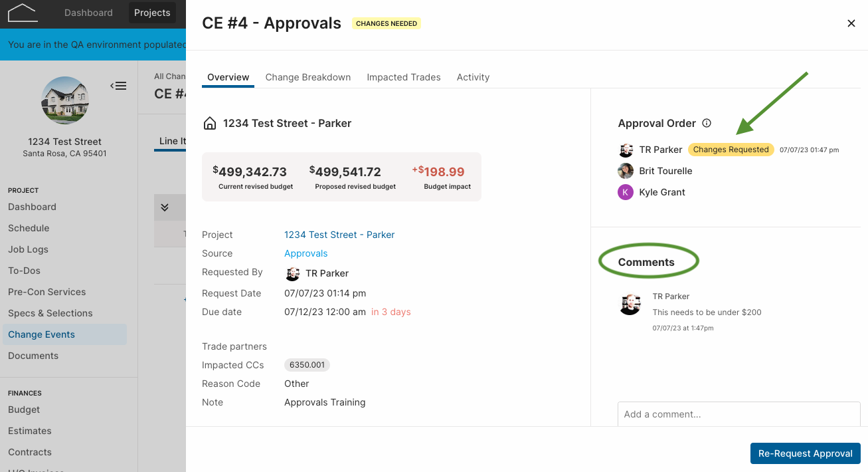868x472 pixels.
Task: Click the project house photo thumbnail
Action: tap(65, 100)
